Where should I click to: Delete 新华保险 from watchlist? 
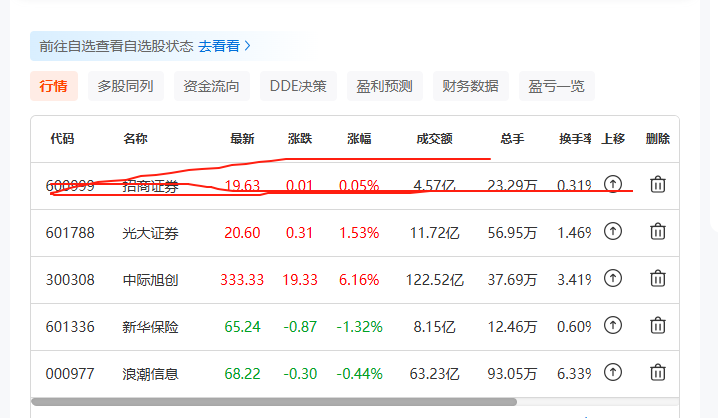pyautogui.click(x=658, y=325)
